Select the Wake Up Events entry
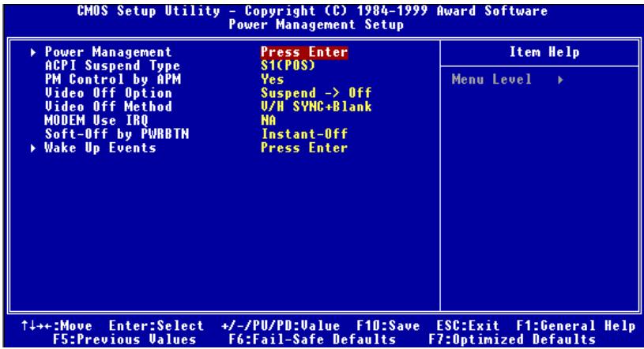Viewport: 644px width, 349px height. click(100, 148)
